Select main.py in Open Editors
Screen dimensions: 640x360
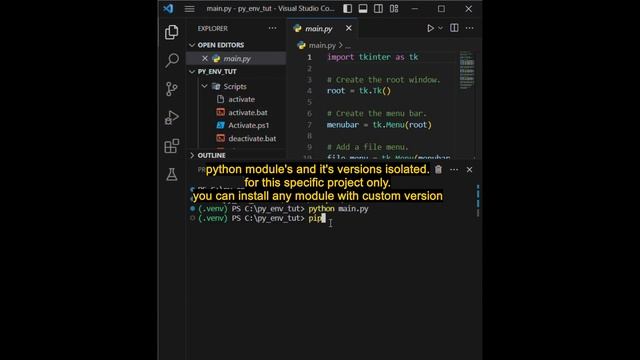237,58
